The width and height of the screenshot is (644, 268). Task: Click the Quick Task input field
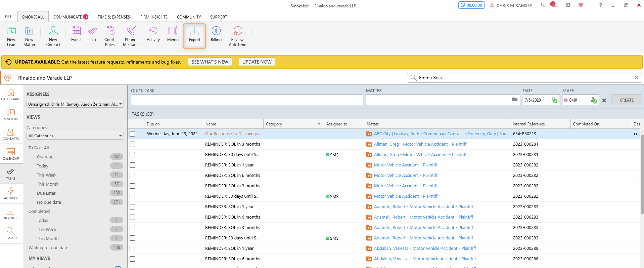247,100
